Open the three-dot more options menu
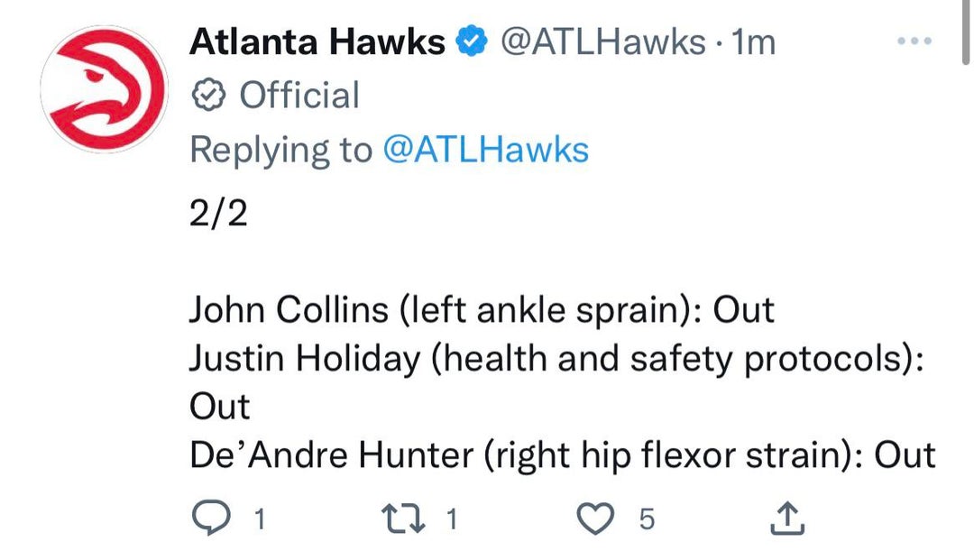Screen dimensions: 974x560 click(x=914, y=41)
